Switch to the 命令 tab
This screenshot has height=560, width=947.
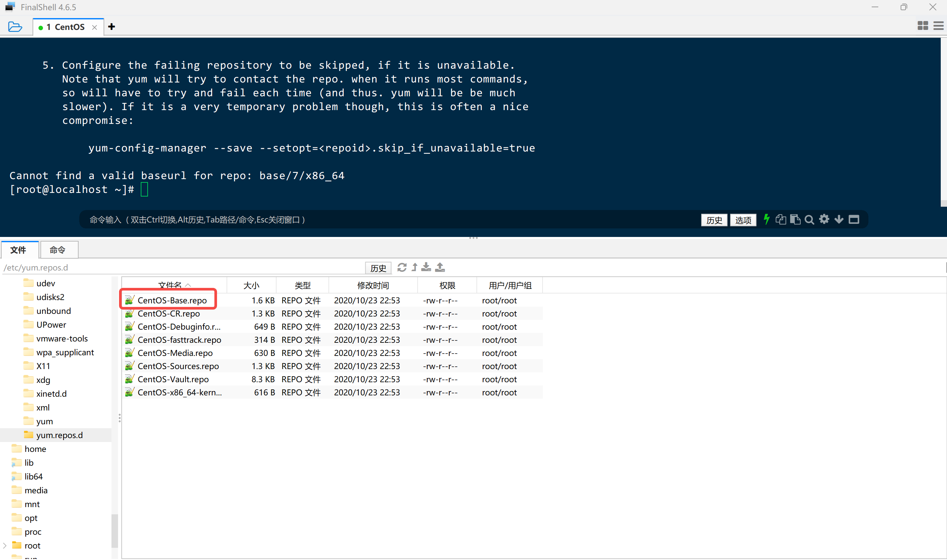pos(57,250)
